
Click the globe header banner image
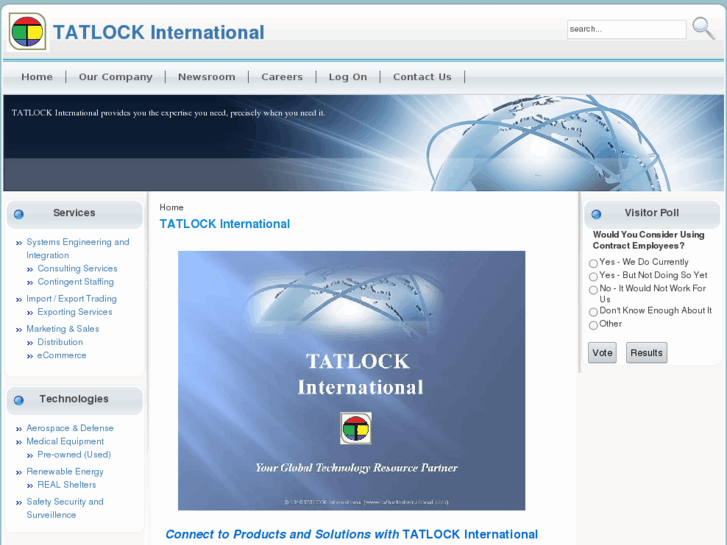364,143
